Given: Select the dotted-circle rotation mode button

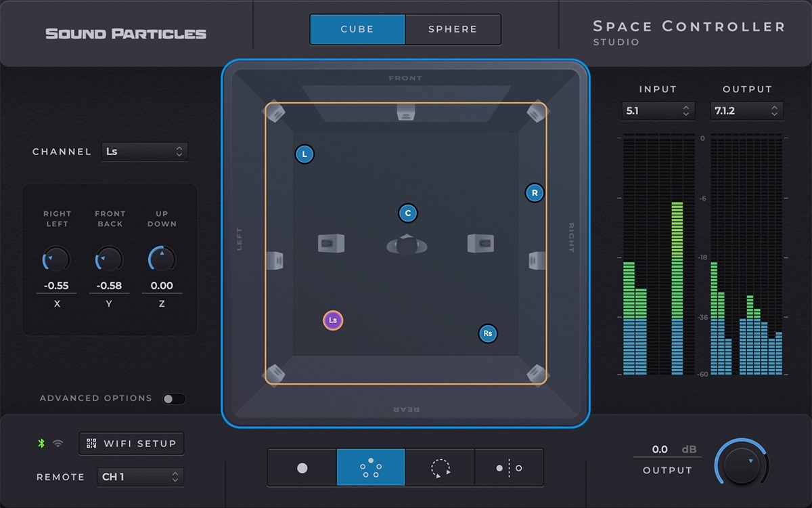Looking at the screenshot, I should (x=440, y=467).
